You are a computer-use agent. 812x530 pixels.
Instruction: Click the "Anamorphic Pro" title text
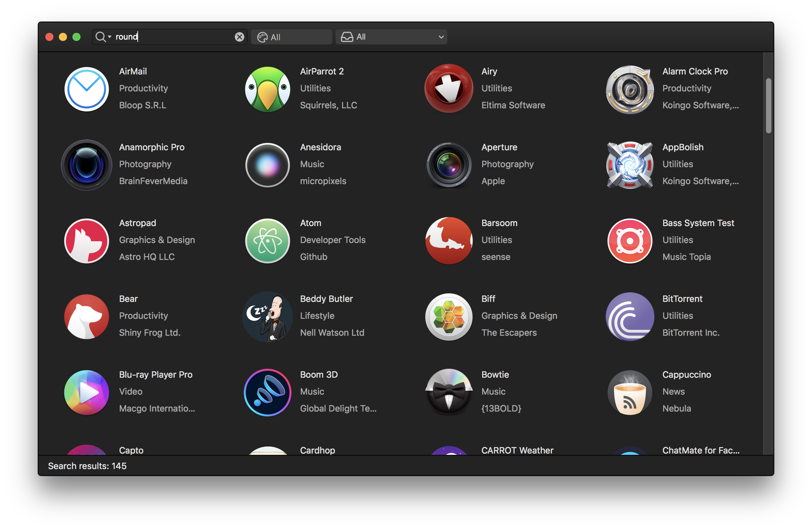(x=152, y=147)
